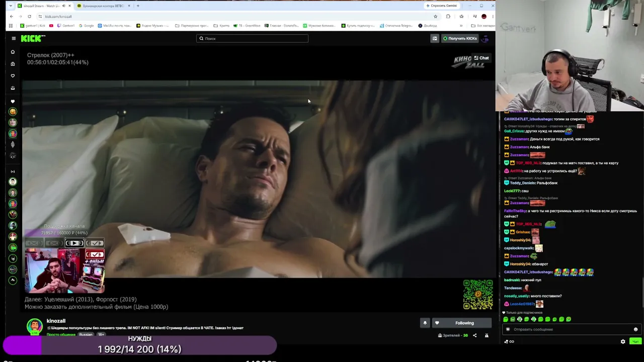644x362 pixels.
Task: Open the browser profile avatar
Action: tap(484, 16)
